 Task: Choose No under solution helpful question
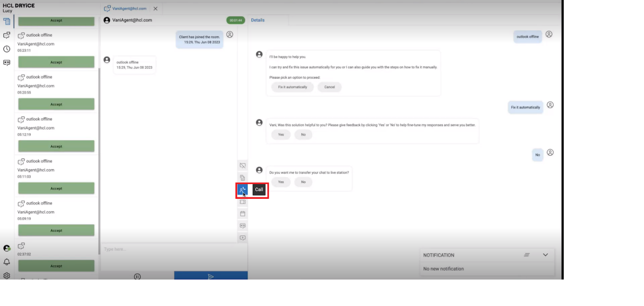[303, 135]
